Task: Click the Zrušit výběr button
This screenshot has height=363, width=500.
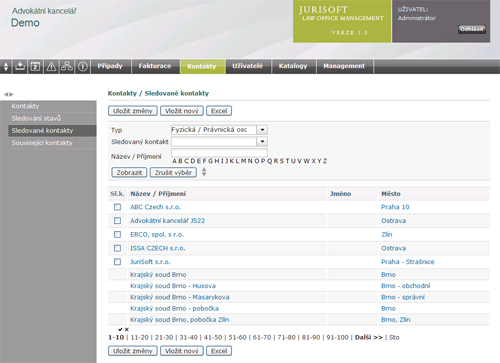Action: coord(173,172)
